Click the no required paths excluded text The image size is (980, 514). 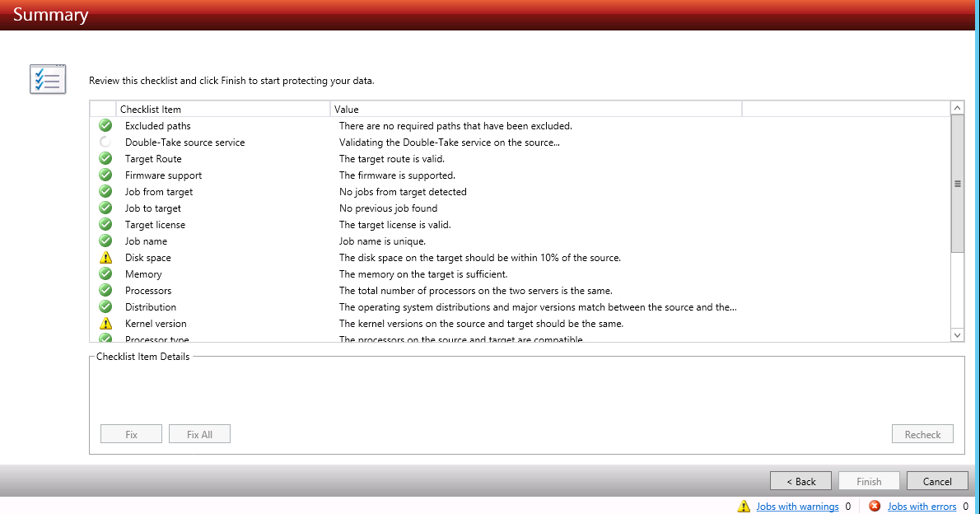pos(455,126)
